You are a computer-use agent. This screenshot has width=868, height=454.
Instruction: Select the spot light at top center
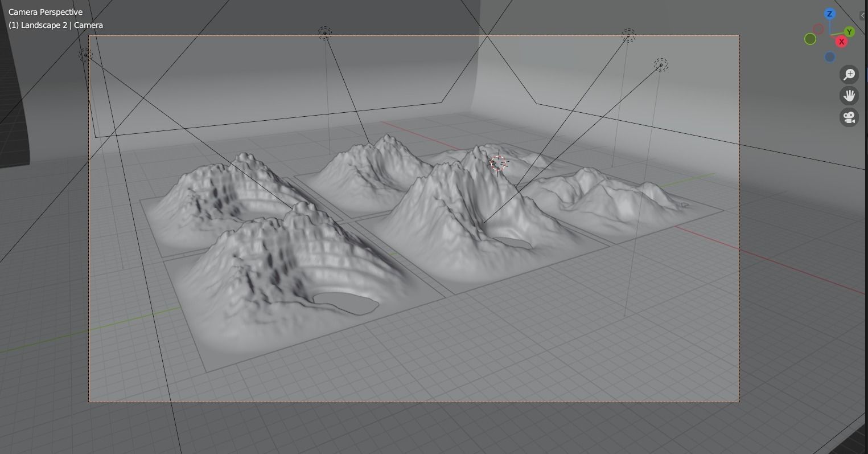(x=324, y=32)
